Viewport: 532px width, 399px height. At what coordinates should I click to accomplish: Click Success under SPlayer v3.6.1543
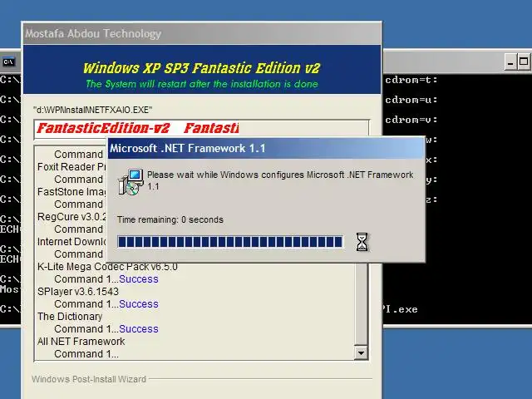(139, 304)
